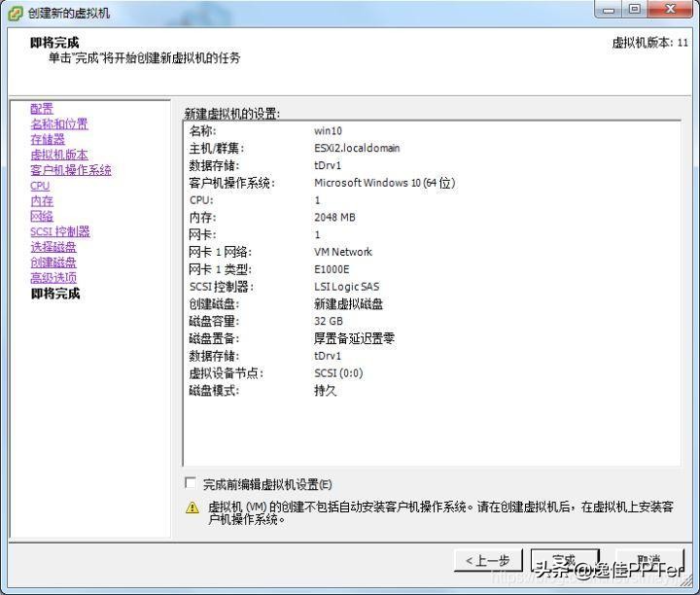Maximize the wizard window

coord(634,10)
